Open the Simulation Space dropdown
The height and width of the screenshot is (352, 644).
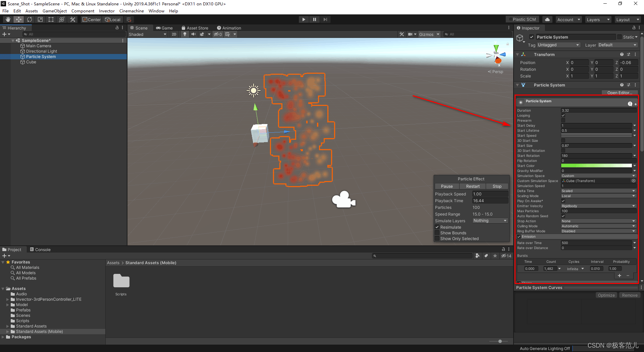[x=598, y=176]
